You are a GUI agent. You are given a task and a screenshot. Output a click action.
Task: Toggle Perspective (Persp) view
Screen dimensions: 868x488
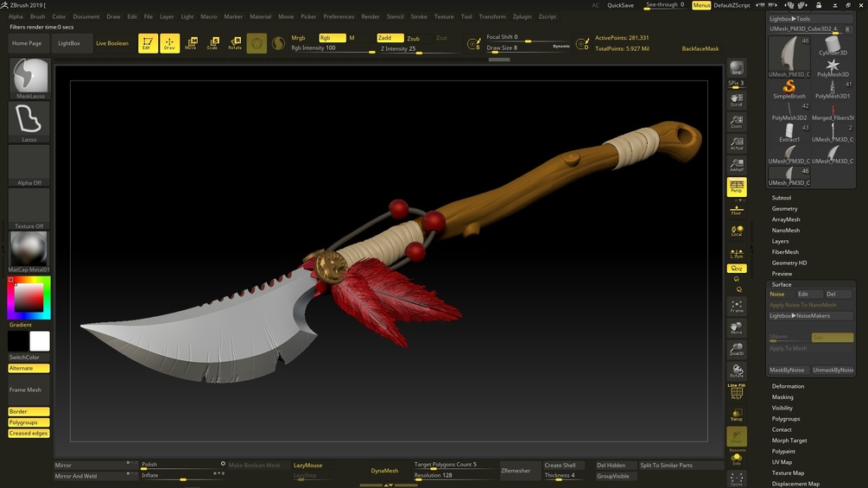pos(736,187)
